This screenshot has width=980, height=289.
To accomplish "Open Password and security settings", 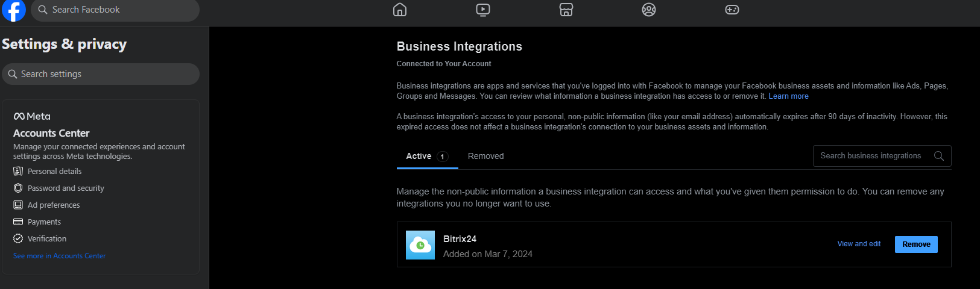I will [66, 188].
